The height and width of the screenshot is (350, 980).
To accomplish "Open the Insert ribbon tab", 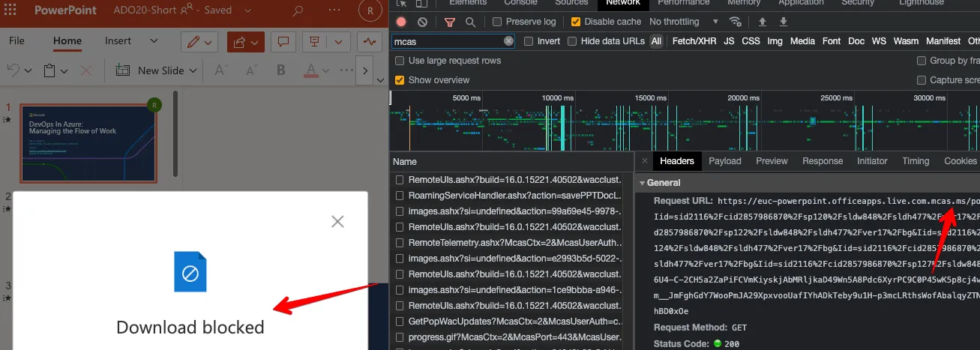I will point(118,41).
